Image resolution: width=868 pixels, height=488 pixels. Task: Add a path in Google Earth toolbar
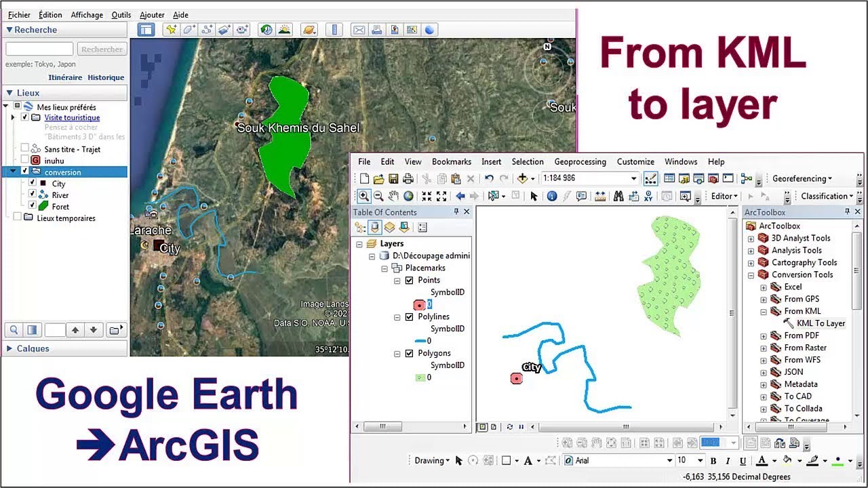[206, 30]
